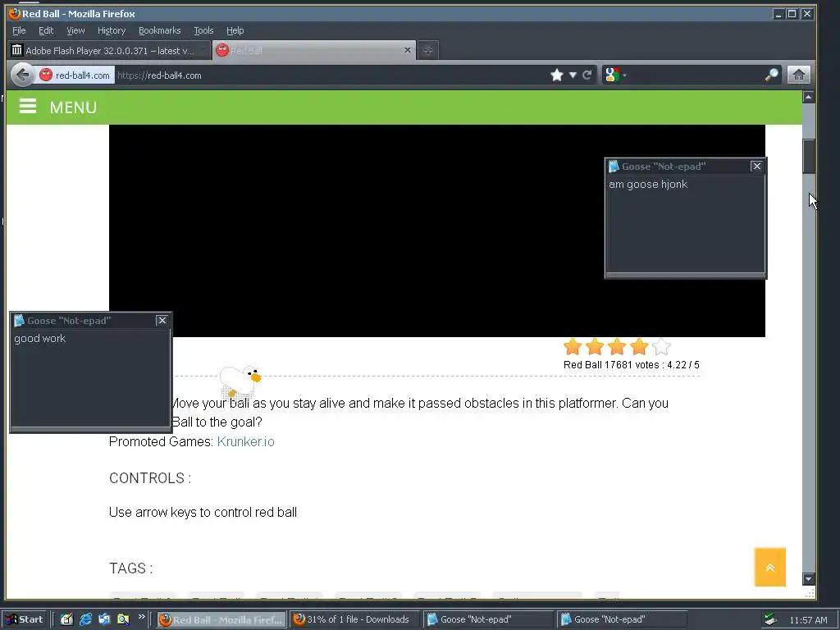Select the Red Ball browser tab
840x630 pixels.
(x=313, y=50)
